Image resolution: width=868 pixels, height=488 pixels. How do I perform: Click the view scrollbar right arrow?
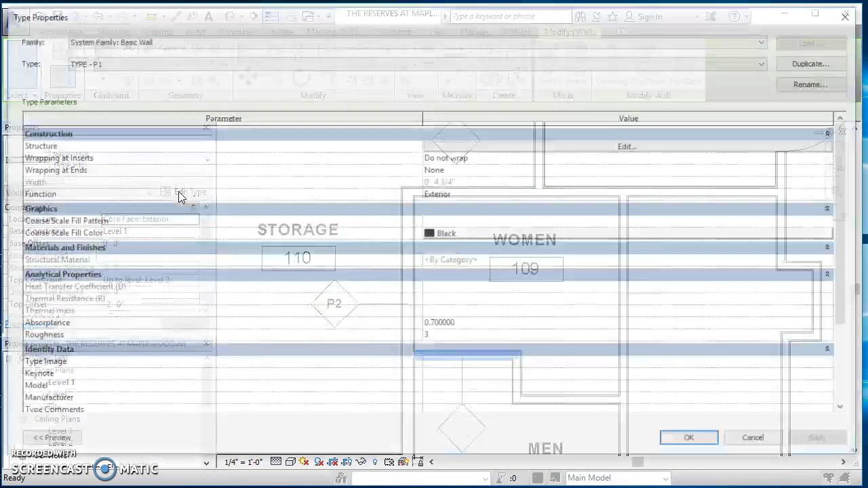843,462
